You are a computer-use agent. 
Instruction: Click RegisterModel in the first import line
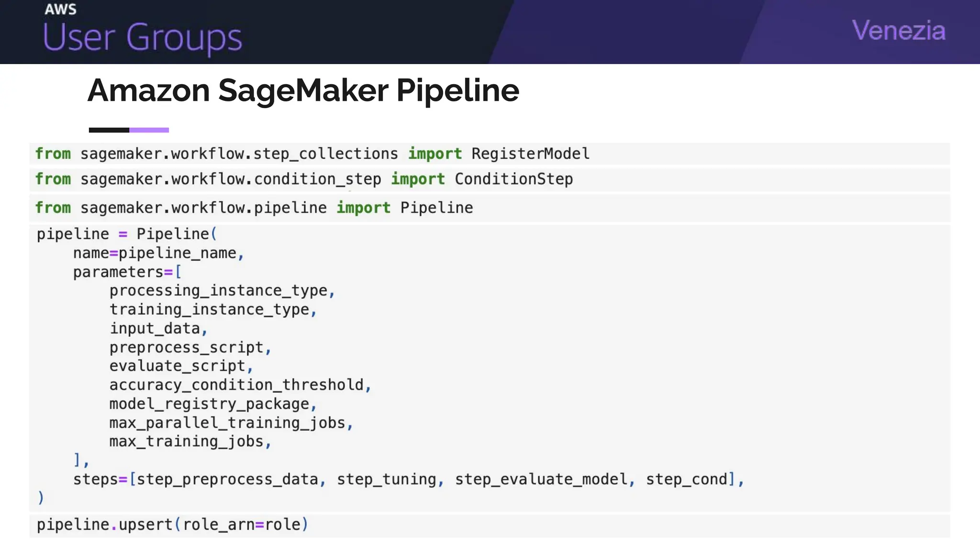tap(530, 154)
